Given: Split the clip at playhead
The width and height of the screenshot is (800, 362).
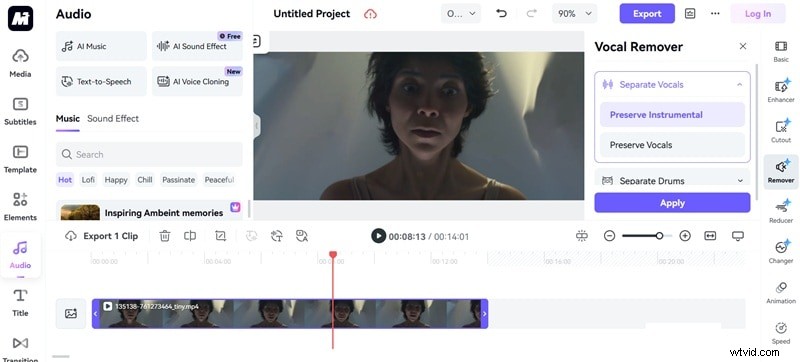Looking at the screenshot, I should 190,236.
